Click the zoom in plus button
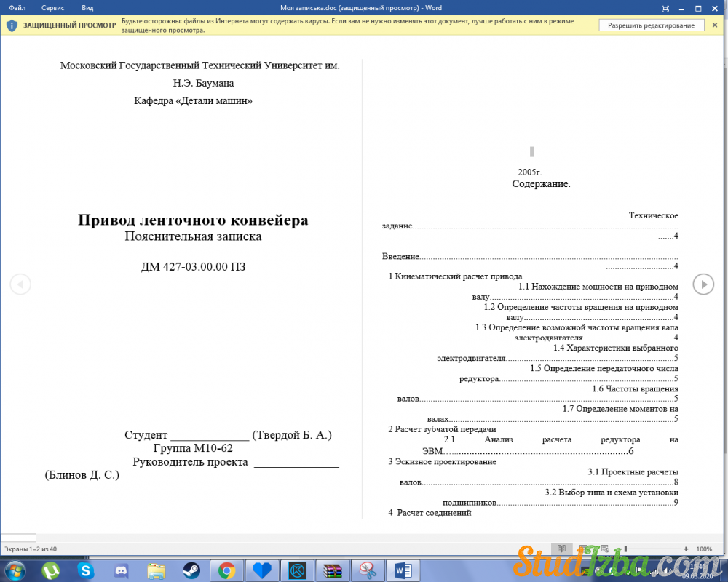This screenshot has width=728, height=582. point(686,549)
